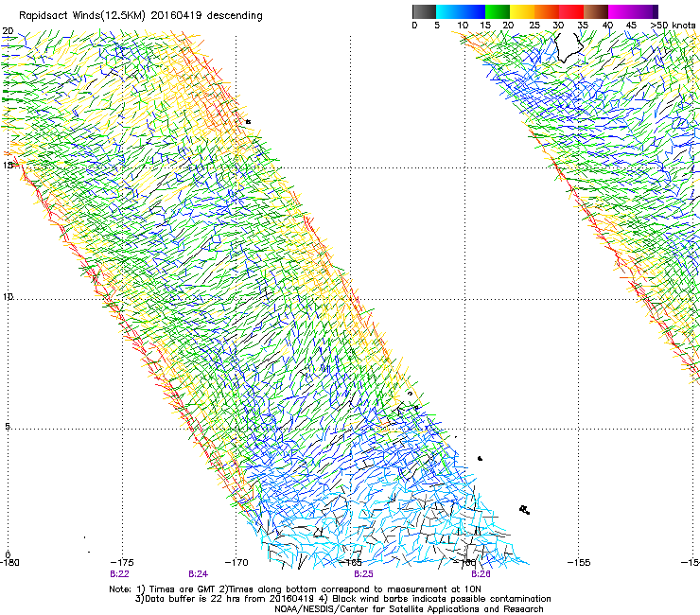The height and width of the screenshot is (615, 700).
Task: Select the yellow 20–25 knots legend swatch
Action: tap(522, 11)
